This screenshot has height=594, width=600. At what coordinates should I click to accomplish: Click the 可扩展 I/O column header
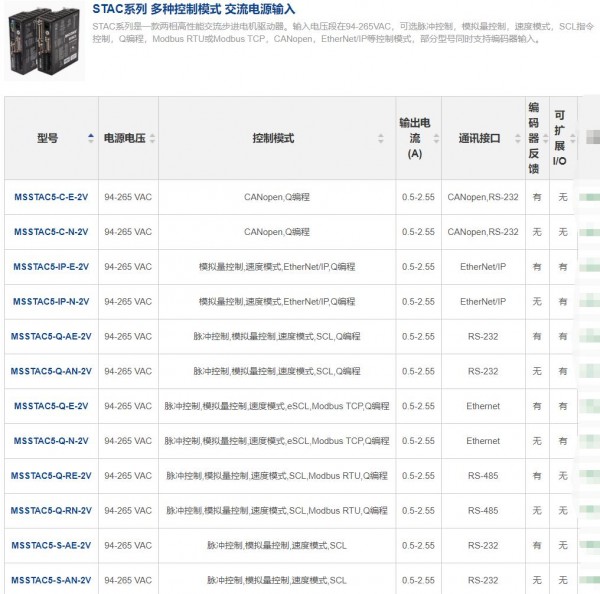pyautogui.click(x=563, y=138)
